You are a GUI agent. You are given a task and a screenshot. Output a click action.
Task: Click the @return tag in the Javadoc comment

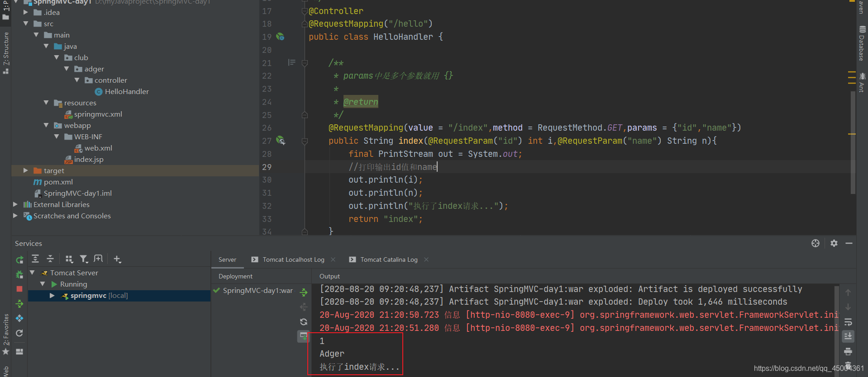click(x=361, y=102)
